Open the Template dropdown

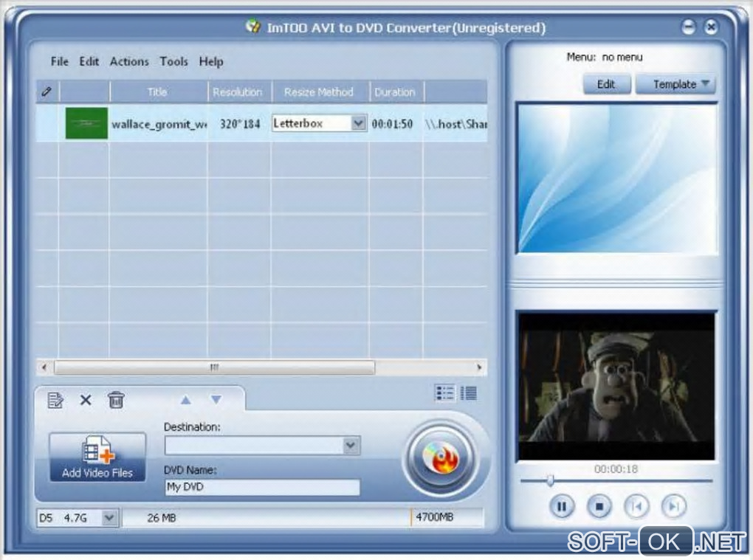tap(676, 84)
